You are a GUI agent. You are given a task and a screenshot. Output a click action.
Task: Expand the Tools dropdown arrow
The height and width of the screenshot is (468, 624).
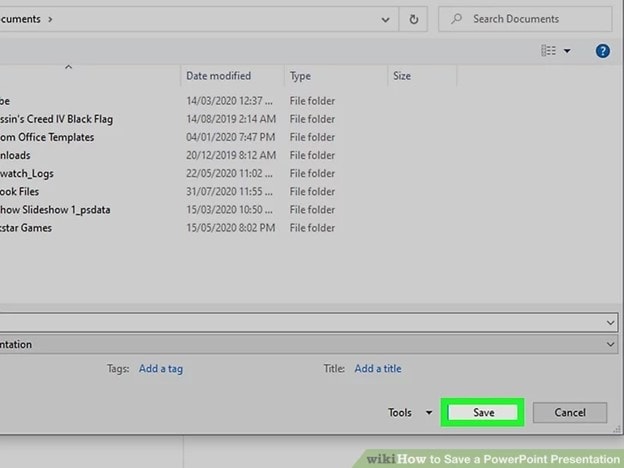429,413
